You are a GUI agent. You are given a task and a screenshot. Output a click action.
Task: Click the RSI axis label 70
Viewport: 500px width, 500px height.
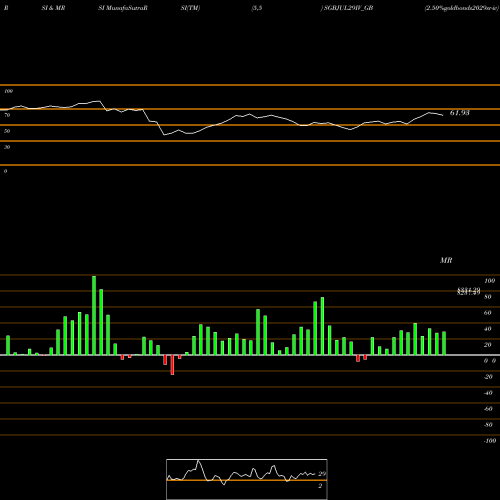[x=7, y=115]
